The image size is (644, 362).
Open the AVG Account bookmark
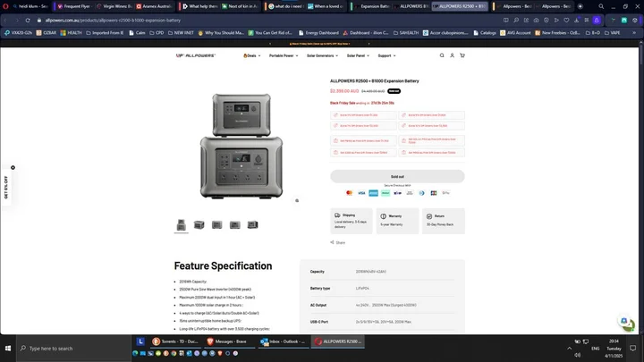pyautogui.click(x=515, y=32)
